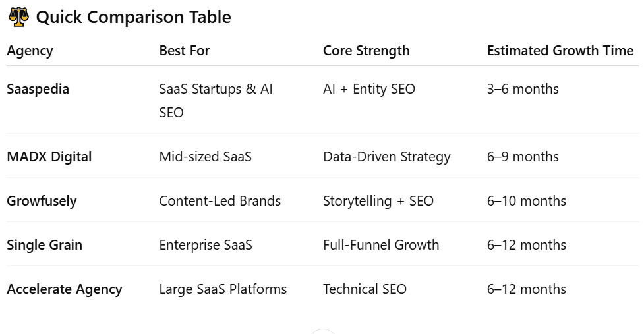Click the Data-Driven Strategy cell
The width and height of the screenshot is (644, 334).
tap(386, 157)
